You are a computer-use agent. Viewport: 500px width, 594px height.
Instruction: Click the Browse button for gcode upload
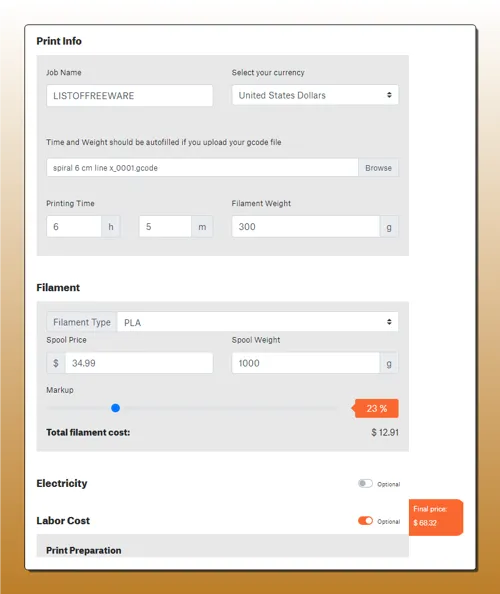[x=378, y=168]
